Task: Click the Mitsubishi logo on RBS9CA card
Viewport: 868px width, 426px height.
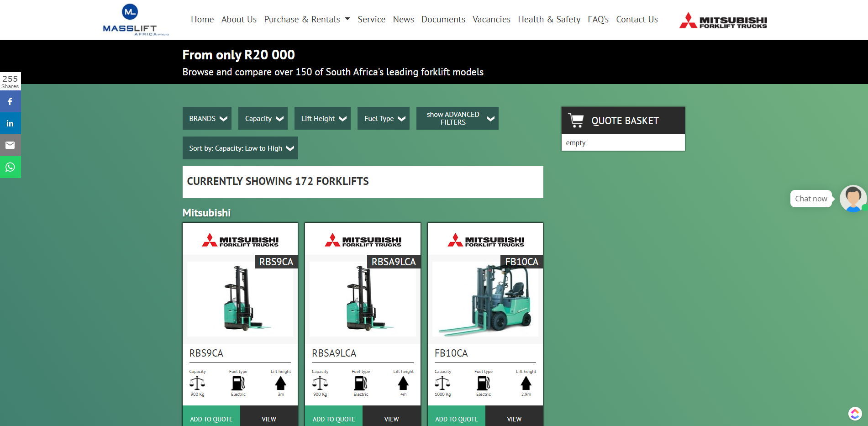Action: click(240, 240)
